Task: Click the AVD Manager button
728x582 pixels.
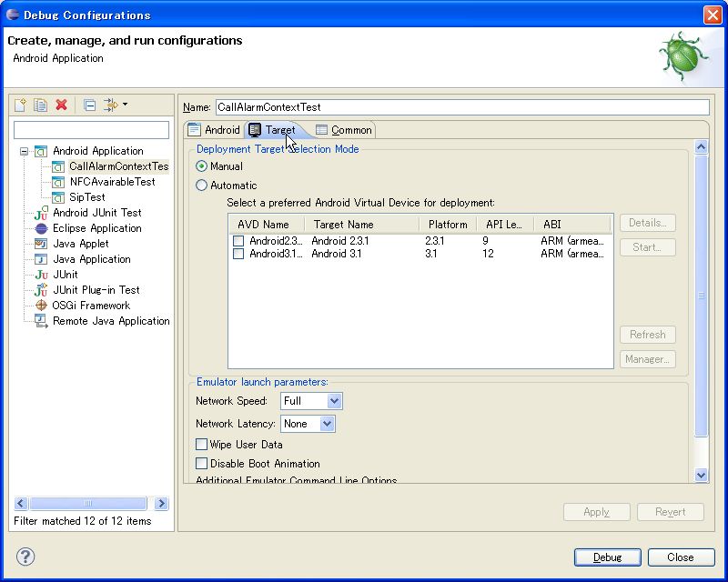Action: click(x=647, y=359)
